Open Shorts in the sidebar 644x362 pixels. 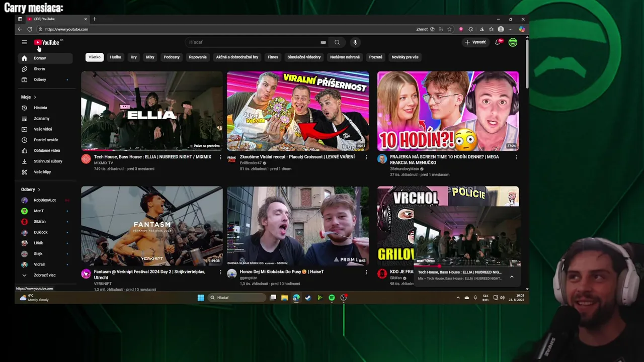tap(46, 69)
